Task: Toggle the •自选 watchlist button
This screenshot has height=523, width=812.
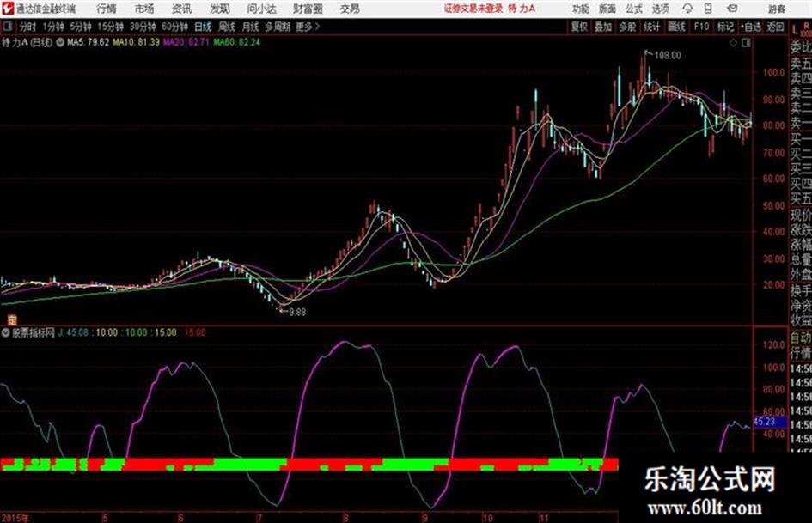Action: tap(751, 27)
